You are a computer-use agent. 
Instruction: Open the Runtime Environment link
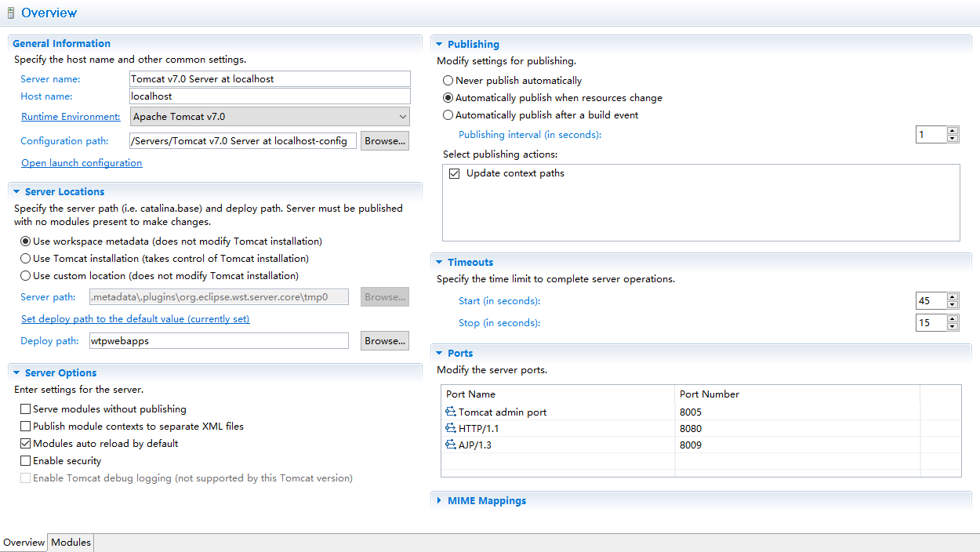click(x=71, y=117)
